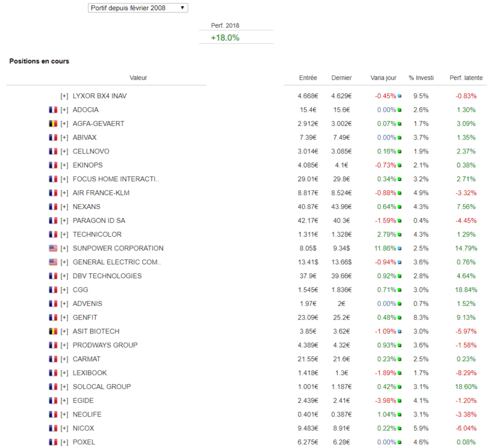
Task: Open the SOLOCAL GROUP stock link
Action: (101, 387)
